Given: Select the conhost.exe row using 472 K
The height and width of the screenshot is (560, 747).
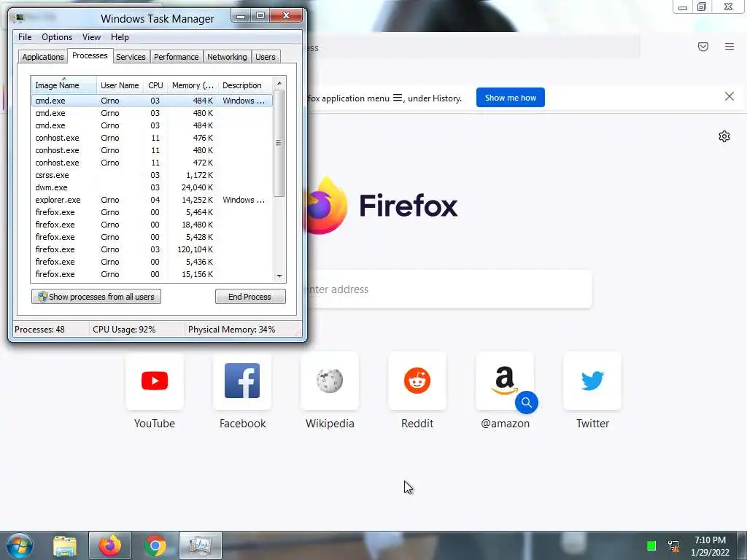Looking at the screenshot, I should (152, 163).
